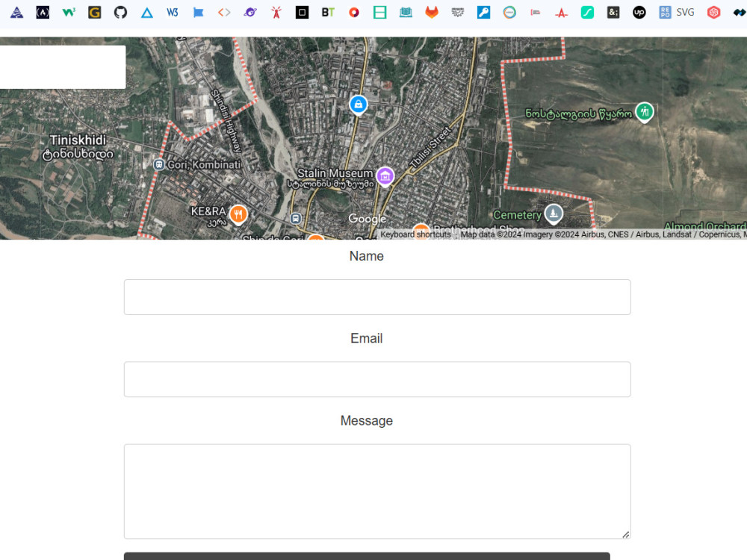747x560 pixels.
Task: Open the red hexagon knot bookmark
Action: (x=713, y=13)
